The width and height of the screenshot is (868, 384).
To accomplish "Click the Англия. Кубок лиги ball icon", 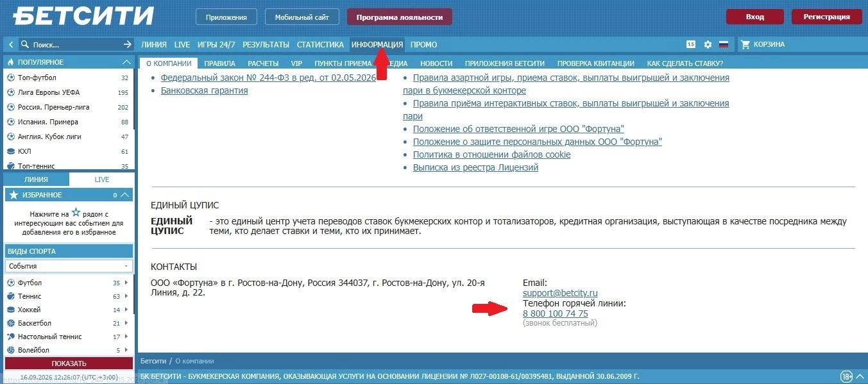I will [11, 137].
